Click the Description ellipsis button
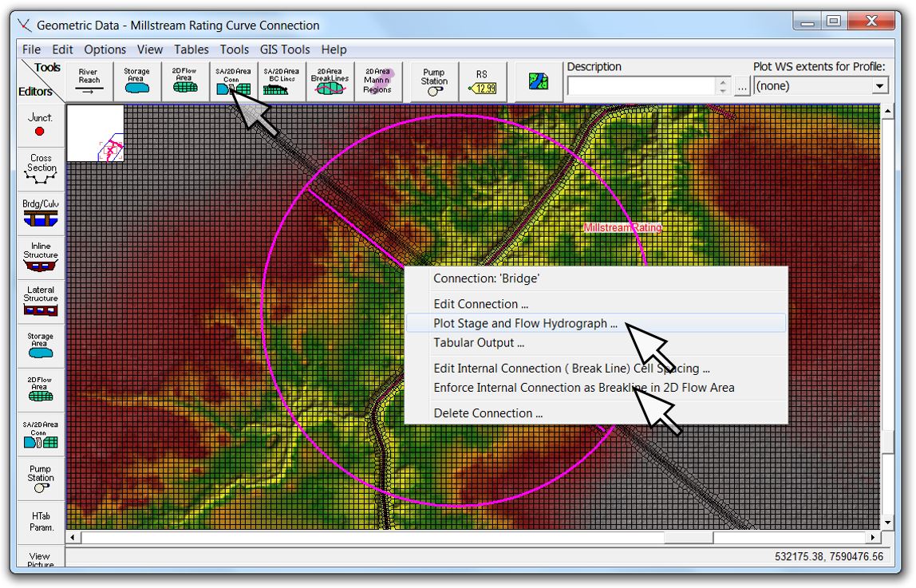Viewport: 916px width, 588px height. click(x=742, y=87)
